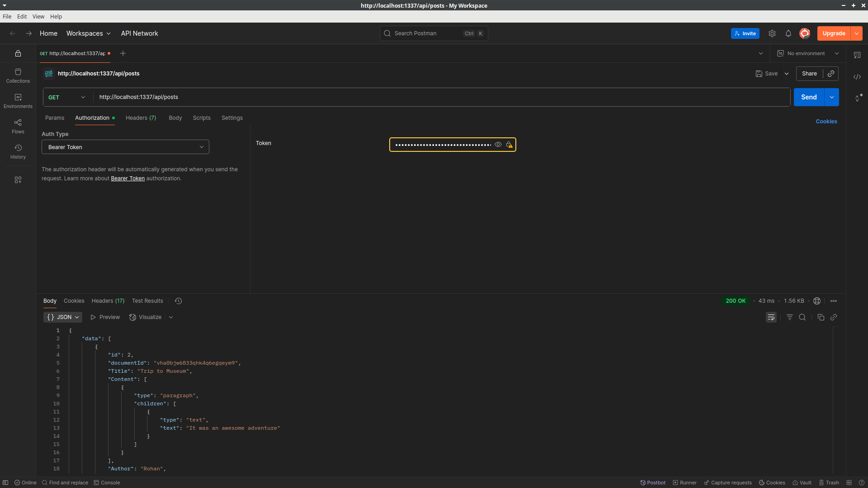Copy the response link icon

834,317
